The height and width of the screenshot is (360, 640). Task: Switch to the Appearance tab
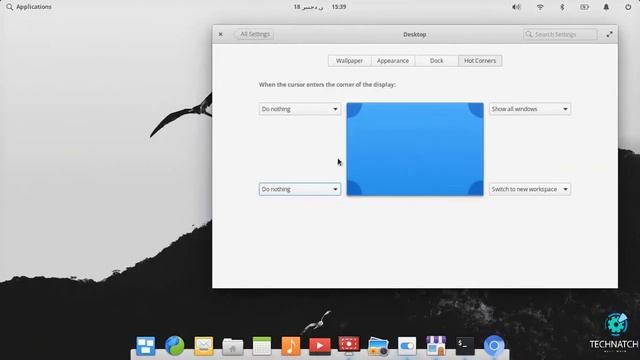pyautogui.click(x=393, y=60)
